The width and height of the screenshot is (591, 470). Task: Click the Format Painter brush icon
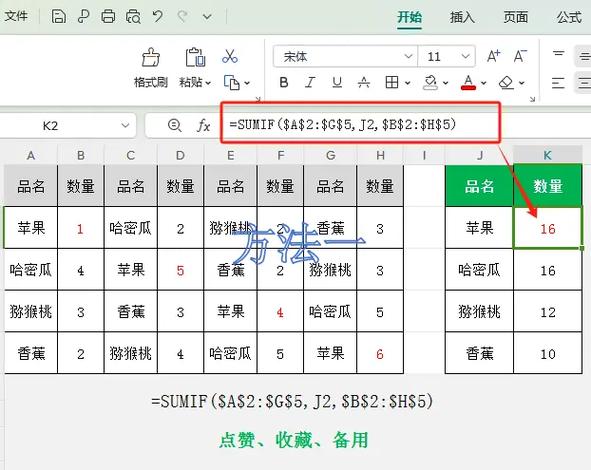(151, 57)
